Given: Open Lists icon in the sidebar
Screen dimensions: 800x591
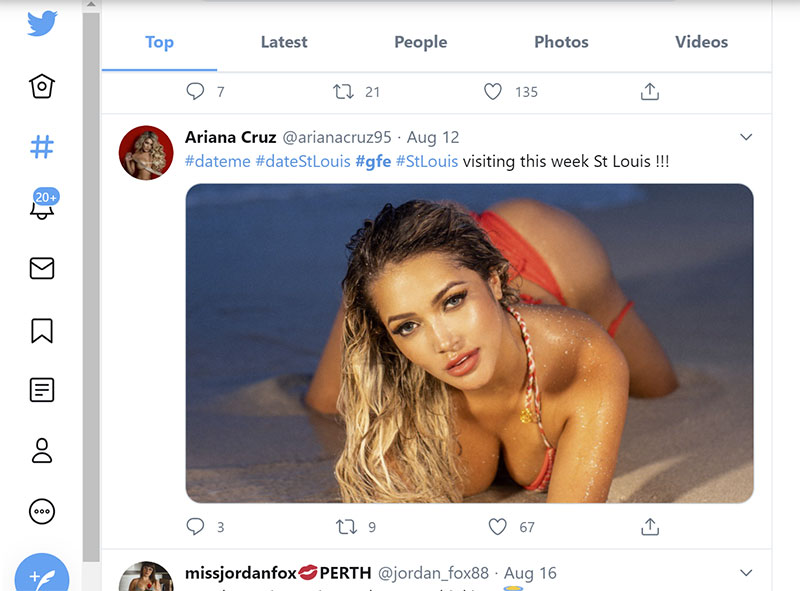Looking at the screenshot, I should pos(42,390).
